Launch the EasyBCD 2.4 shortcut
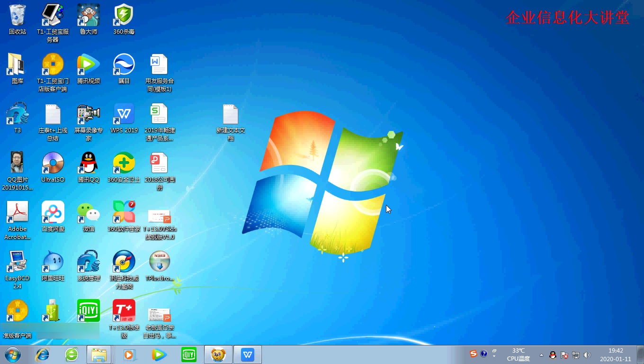 (18, 270)
